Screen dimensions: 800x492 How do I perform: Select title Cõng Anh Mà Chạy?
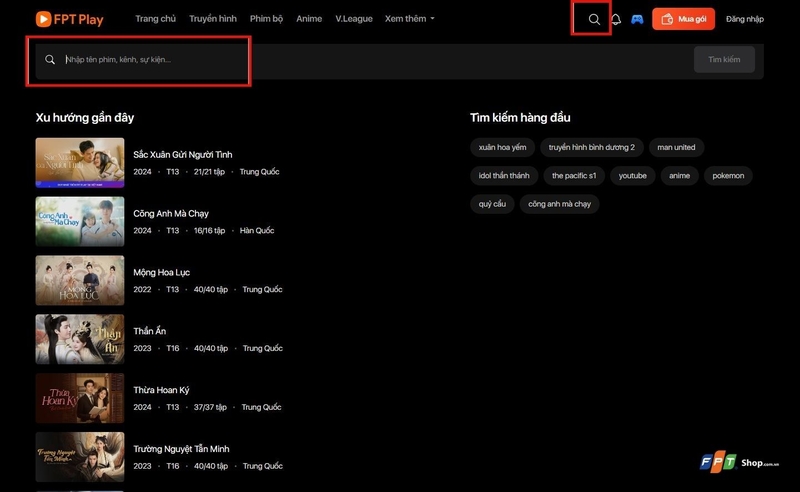coord(171,213)
